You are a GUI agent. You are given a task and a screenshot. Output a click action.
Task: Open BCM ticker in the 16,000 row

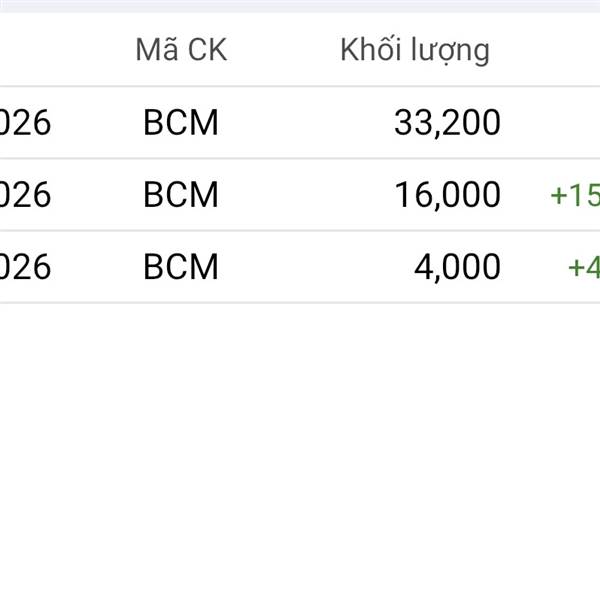181,195
